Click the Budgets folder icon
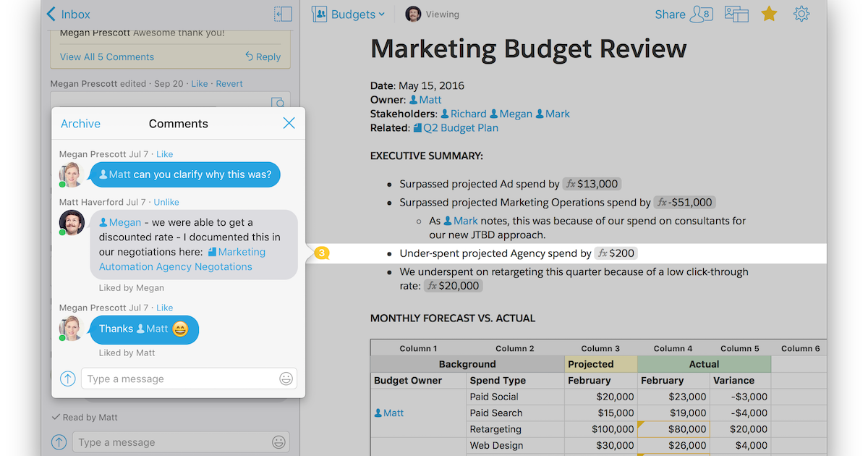Image resolution: width=868 pixels, height=456 pixels. pos(318,13)
